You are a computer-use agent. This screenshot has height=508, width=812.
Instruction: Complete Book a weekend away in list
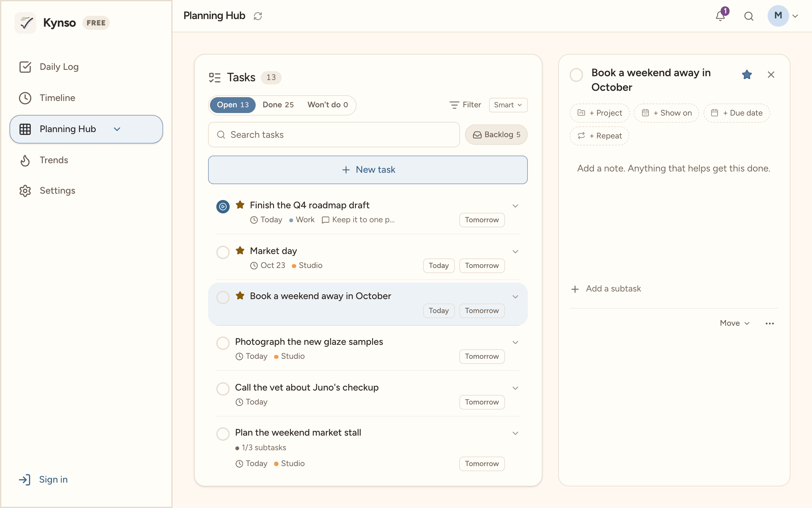[x=223, y=297]
